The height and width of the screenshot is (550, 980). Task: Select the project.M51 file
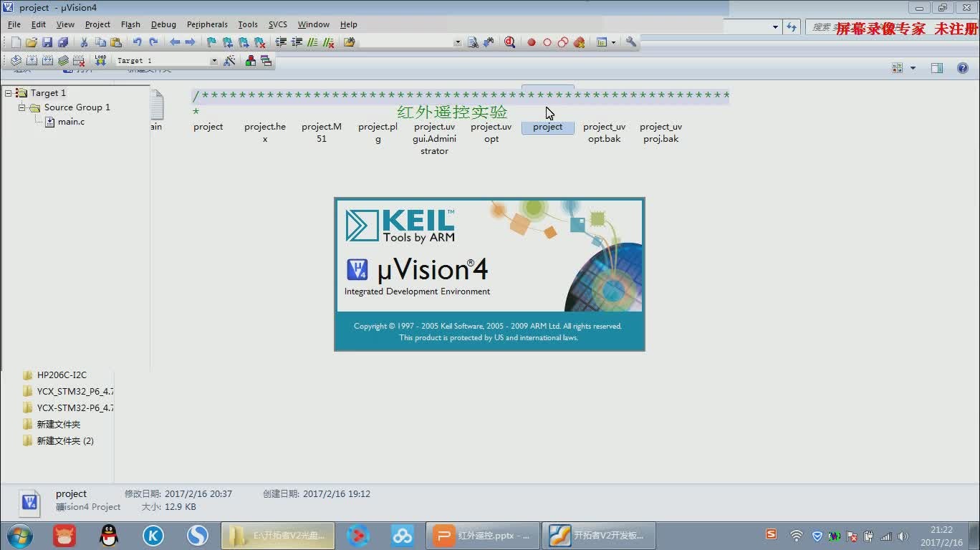coord(322,132)
